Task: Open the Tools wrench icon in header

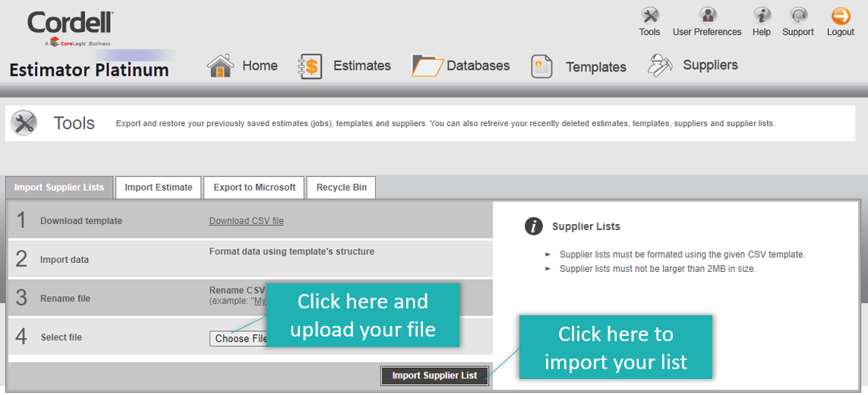Action: (x=649, y=15)
